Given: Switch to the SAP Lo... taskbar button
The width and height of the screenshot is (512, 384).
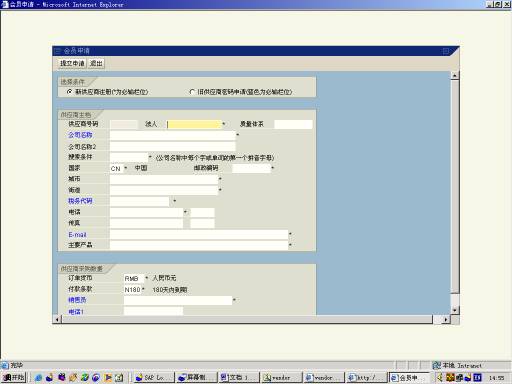Looking at the screenshot, I should pos(154,378).
